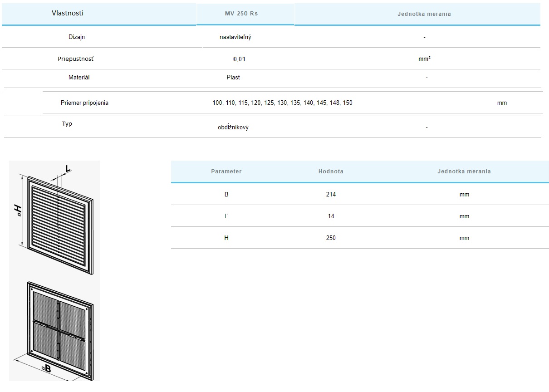Click the Parameter header in the dimensions table
This screenshot has height=392, width=549.
pos(226,171)
